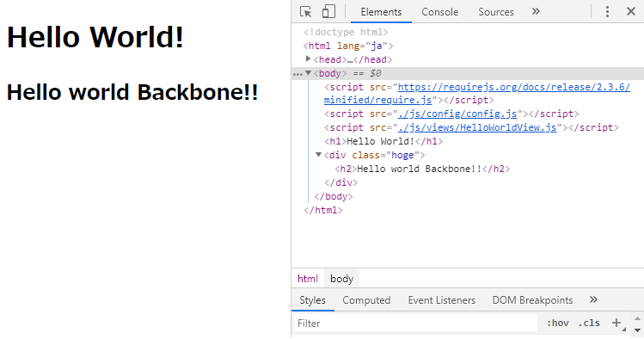This screenshot has width=644, height=339.
Task: Select the Event Listeners tab
Action: (442, 300)
